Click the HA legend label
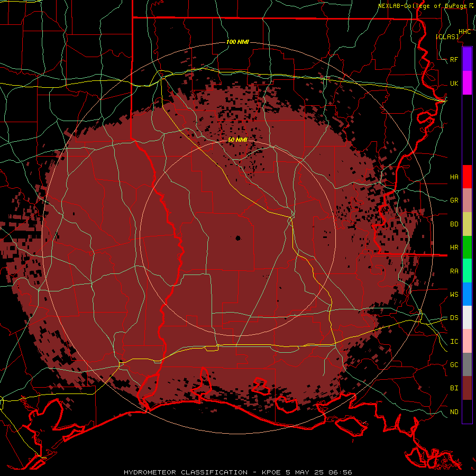 click(454, 177)
